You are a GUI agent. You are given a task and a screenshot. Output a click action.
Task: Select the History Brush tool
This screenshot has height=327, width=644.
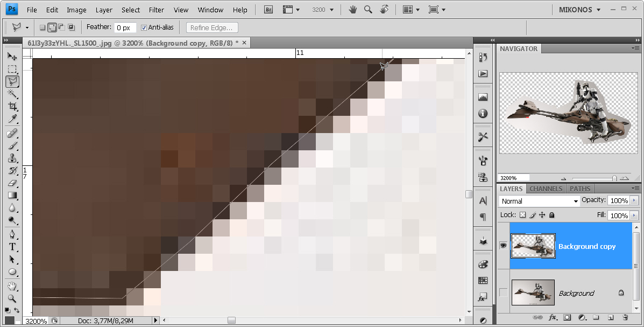point(12,171)
